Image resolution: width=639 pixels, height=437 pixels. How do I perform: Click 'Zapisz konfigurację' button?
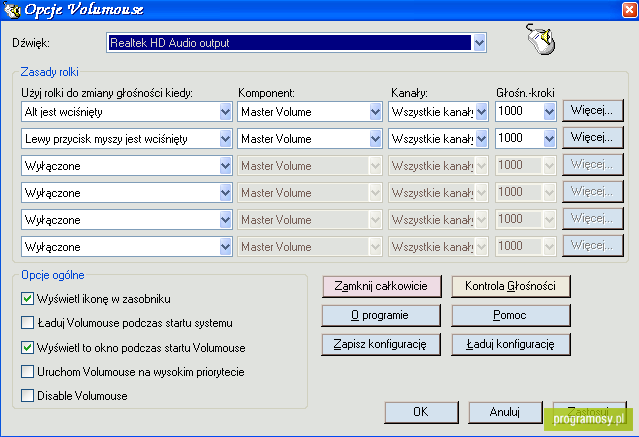coord(381,344)
